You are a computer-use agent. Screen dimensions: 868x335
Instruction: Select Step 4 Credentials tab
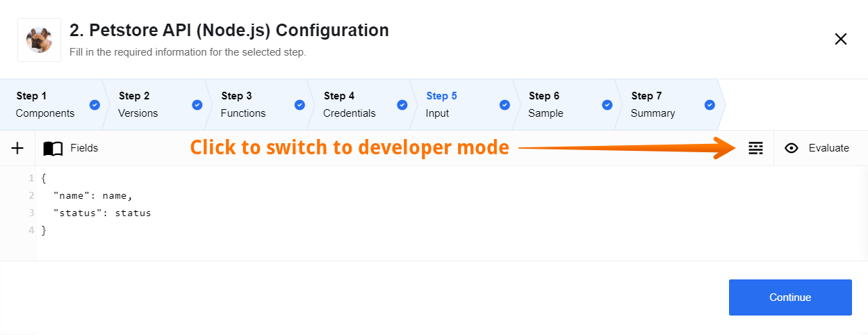point(360,104)
